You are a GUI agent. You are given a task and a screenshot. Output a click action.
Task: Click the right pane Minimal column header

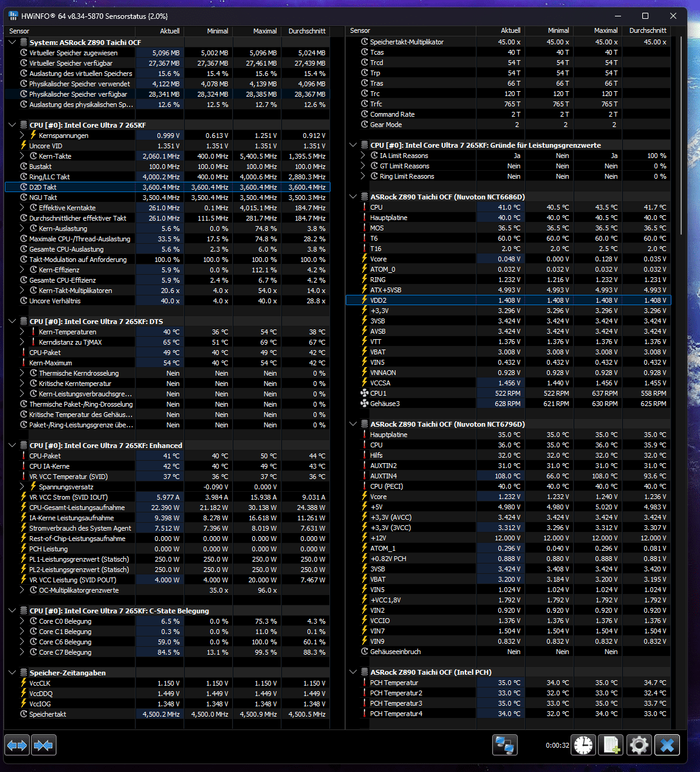click(x=549, y=30)
